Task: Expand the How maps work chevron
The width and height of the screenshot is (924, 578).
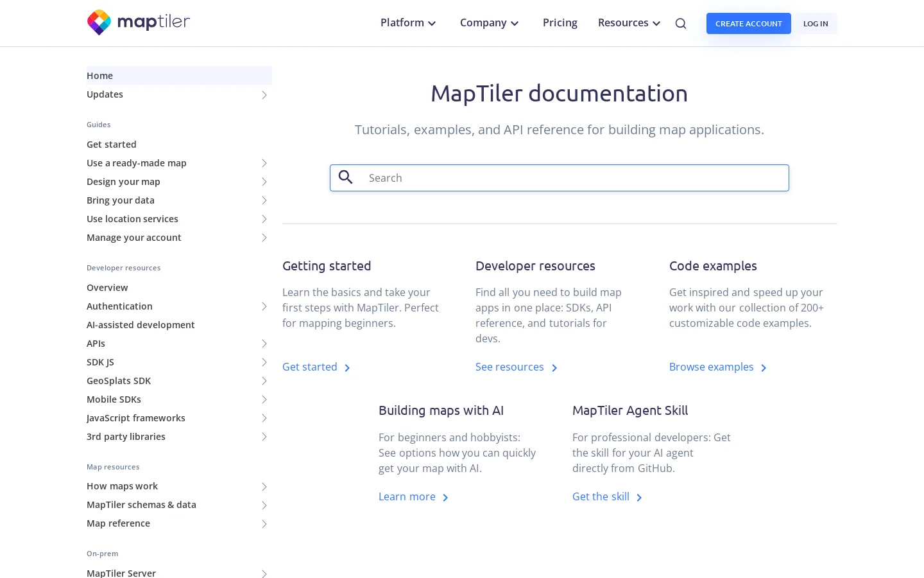Action: tap(264, 487)
